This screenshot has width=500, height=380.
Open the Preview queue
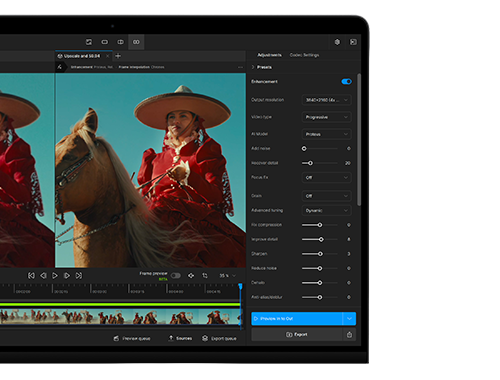(132, 338)
